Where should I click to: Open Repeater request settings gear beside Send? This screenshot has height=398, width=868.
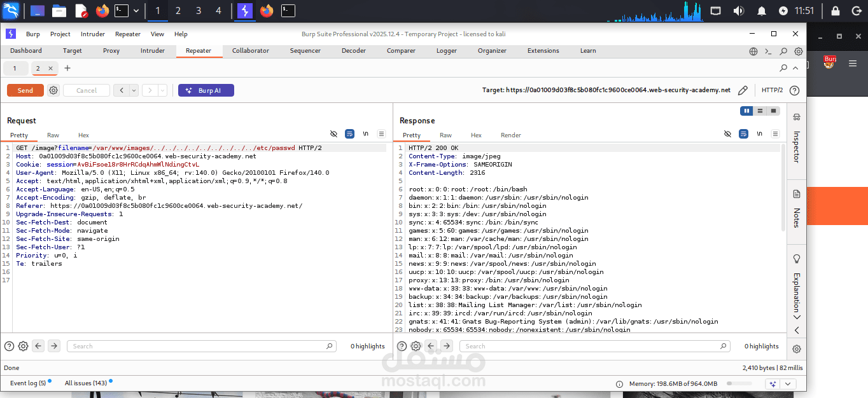53,90
